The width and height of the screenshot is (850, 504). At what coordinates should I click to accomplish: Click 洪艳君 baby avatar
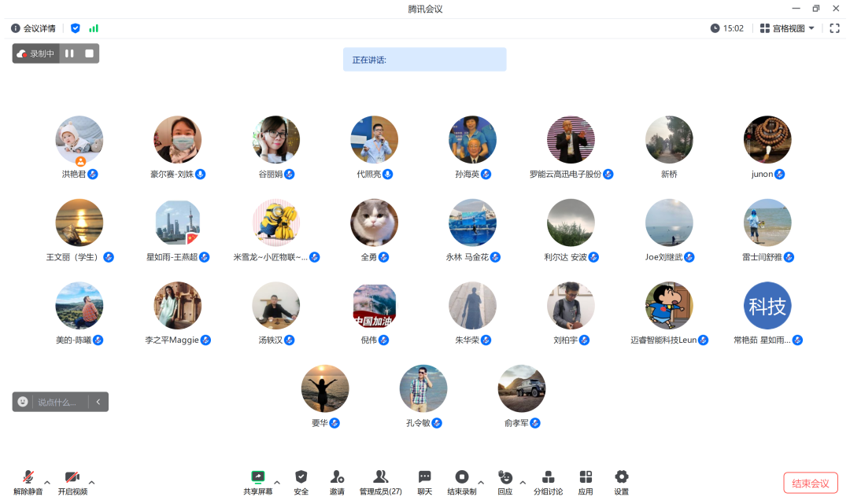79,140
